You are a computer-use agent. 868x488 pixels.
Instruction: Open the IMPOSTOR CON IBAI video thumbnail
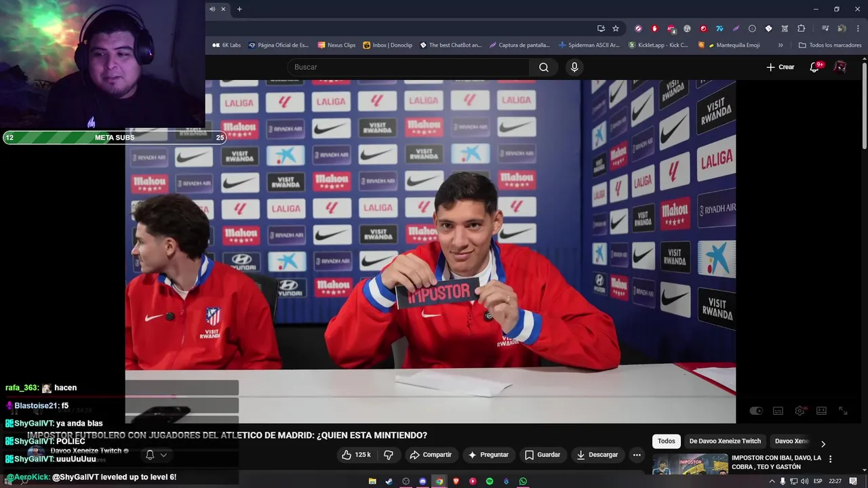(690, 464)
